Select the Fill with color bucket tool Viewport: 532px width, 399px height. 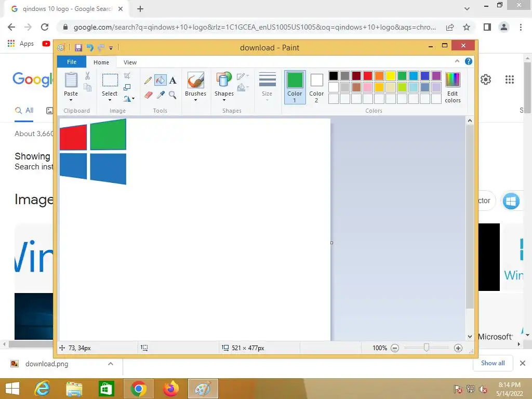click(160, 80)
